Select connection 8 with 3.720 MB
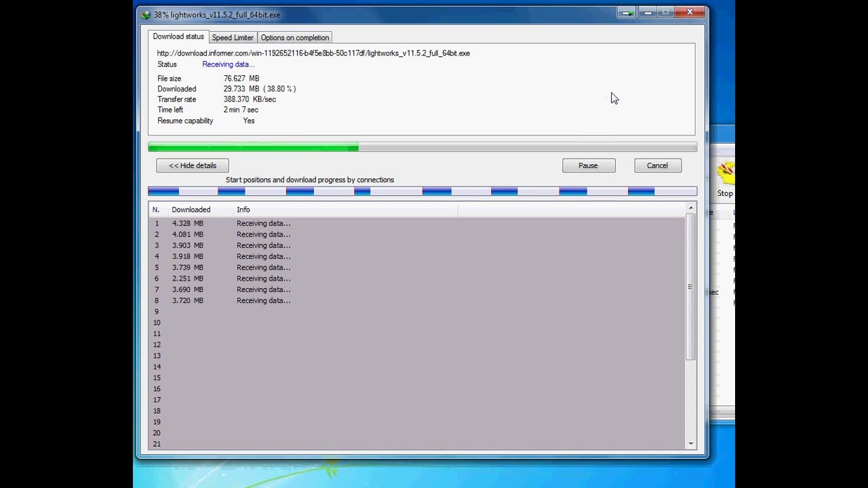Screen dimensions: 868x488 [417, 300]
